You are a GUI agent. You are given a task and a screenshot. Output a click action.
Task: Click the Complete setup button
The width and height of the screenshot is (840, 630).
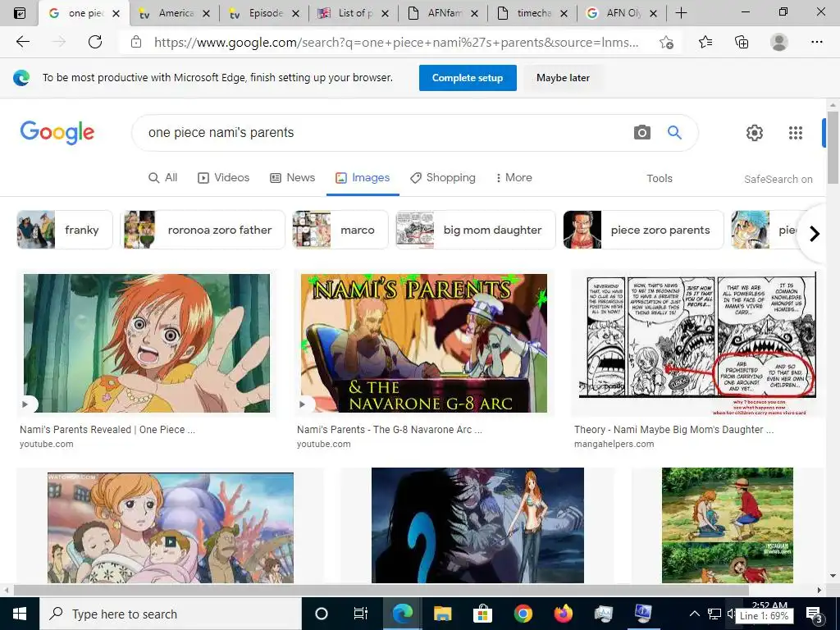coord(467,78)
